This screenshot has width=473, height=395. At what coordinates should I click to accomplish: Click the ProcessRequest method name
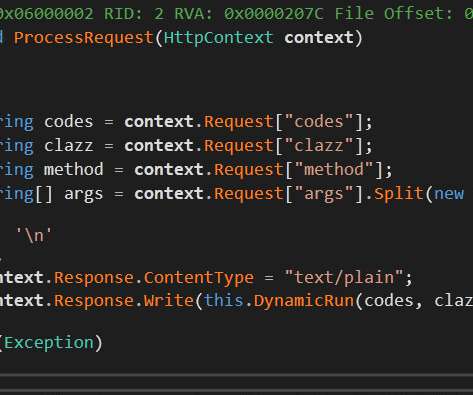(x=83, y=37)
